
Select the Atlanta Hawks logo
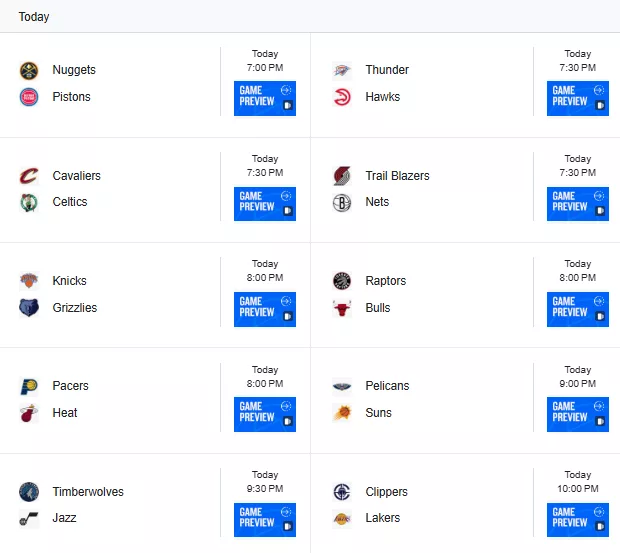342,97
